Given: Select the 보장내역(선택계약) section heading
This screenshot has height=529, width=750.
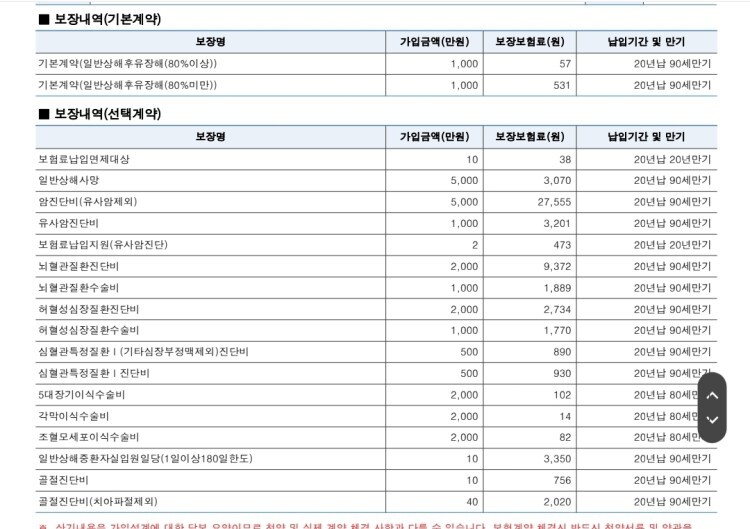Looking at the screenshot, I should tap(99, 114).
